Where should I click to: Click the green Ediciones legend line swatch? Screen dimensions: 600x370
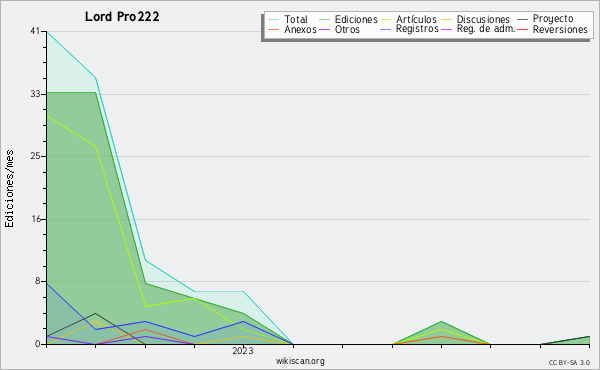click(324, 20)
